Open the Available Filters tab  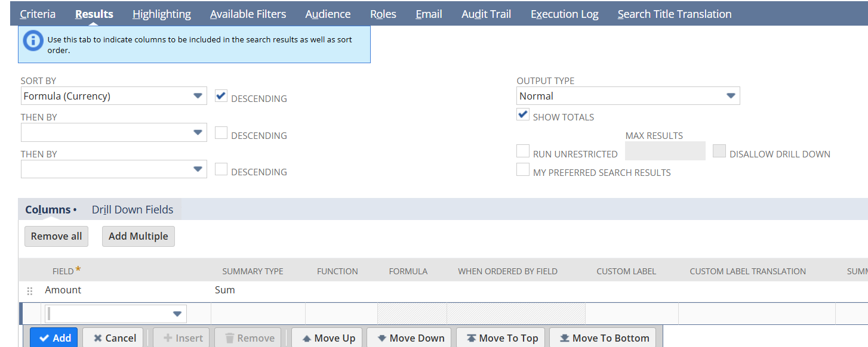(248, 14)
